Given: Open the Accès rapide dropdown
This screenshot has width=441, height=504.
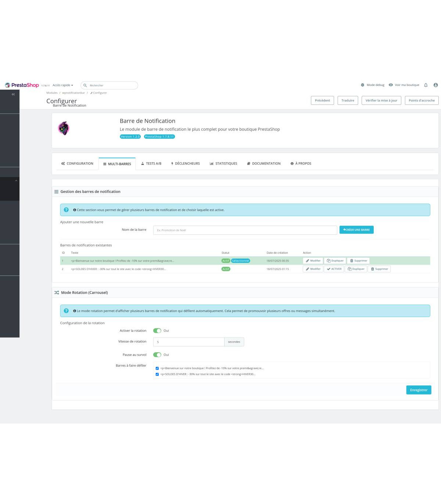Looking at the screenshot, I should (x=62, y=85).
